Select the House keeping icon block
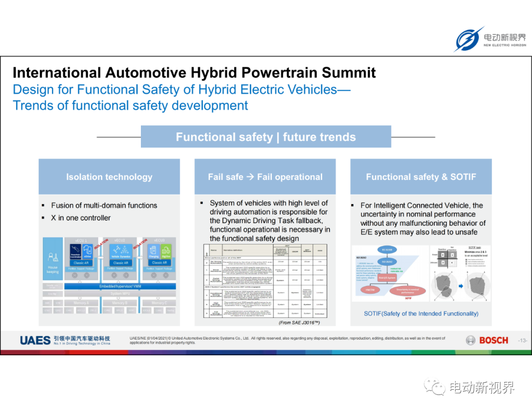Screen dimensions: 532x411 click(x=53, y=259)
